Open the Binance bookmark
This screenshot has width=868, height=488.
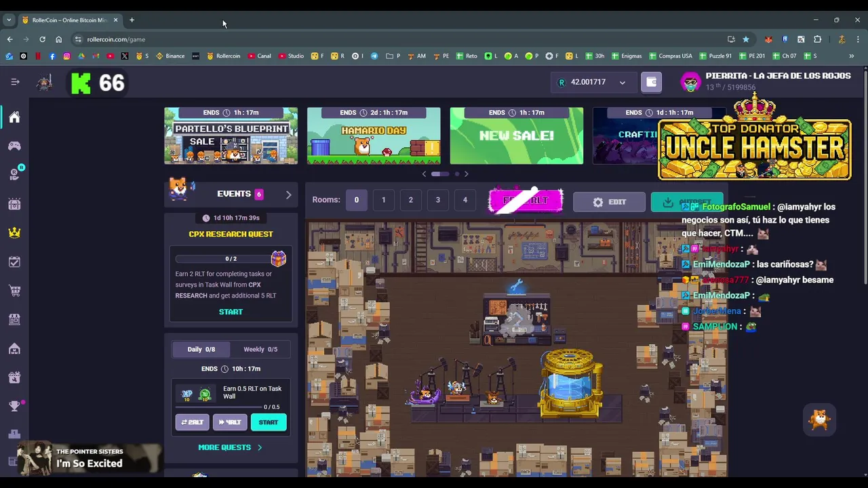(170, 56)
